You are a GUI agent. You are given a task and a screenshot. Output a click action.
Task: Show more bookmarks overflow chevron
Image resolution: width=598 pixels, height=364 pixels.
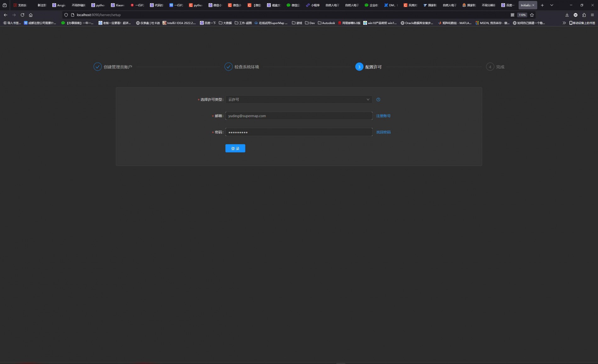point(564,23)
